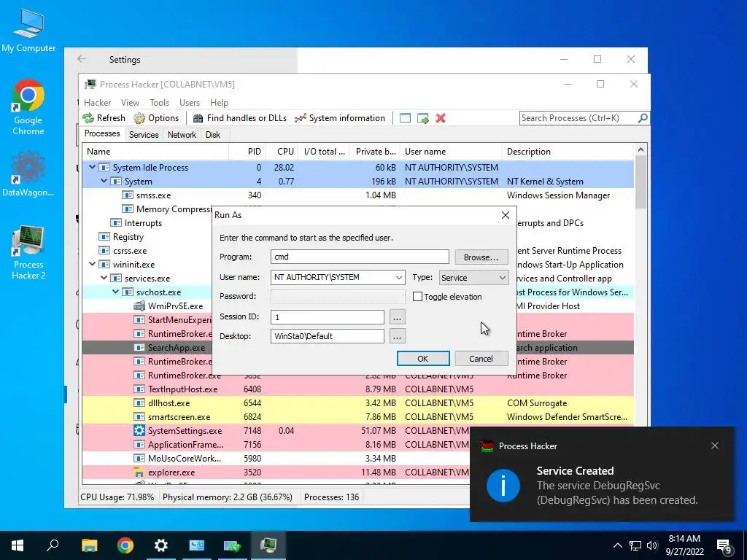Open the Windows Start menu

[x=18, y=545]
